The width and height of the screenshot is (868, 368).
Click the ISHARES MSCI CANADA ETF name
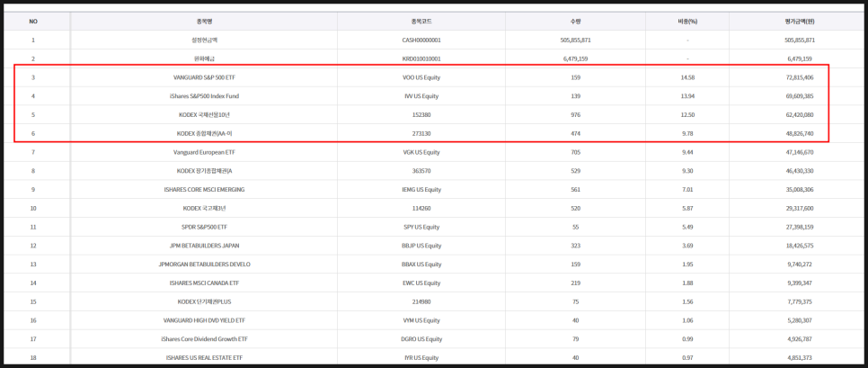204,283
